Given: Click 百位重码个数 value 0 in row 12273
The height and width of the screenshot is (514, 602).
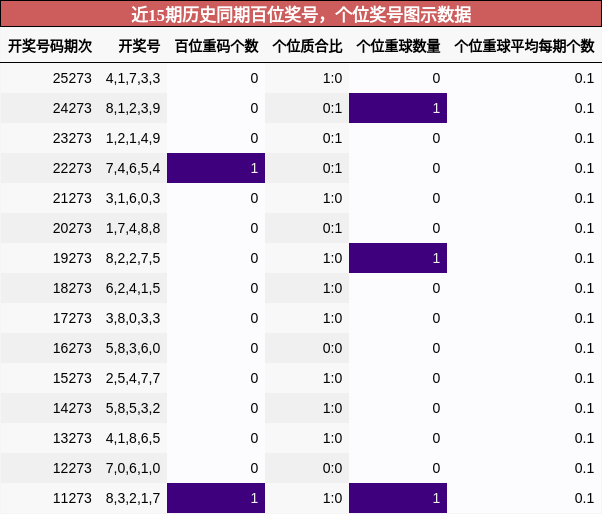Looking at the screenshot, I should (x=254, y=468).
